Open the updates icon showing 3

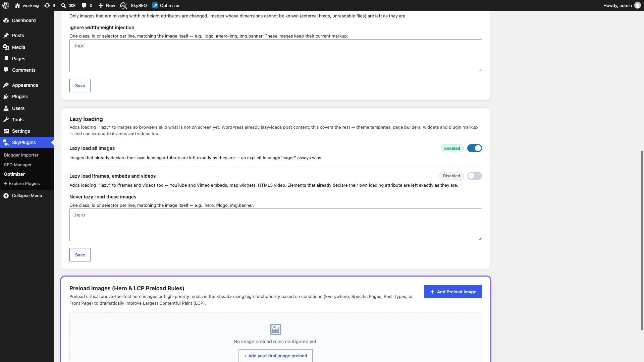[47, 5]
